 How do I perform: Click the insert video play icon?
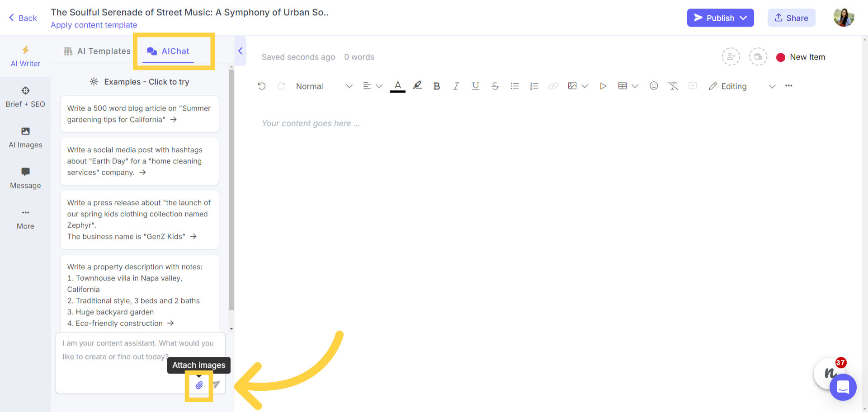[603, 86]
